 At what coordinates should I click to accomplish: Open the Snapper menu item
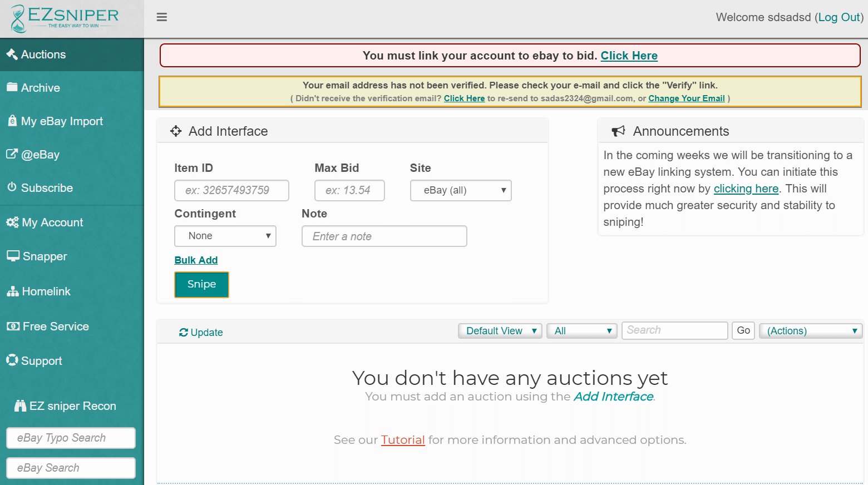72,256
